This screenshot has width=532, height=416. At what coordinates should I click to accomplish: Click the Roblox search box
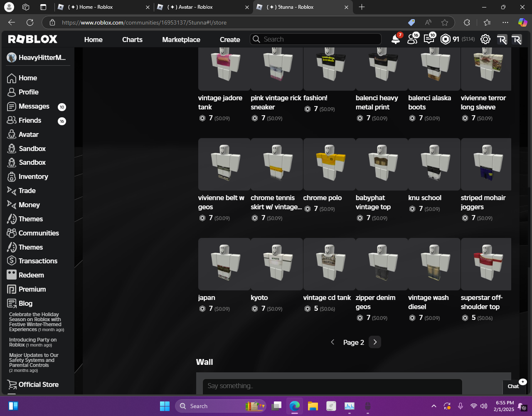tap(315, 39)
